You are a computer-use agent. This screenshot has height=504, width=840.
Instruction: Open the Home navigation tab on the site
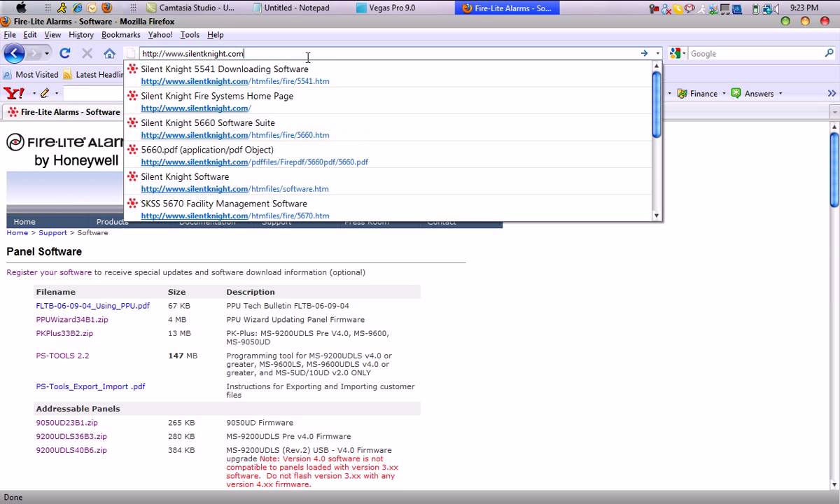24,222
